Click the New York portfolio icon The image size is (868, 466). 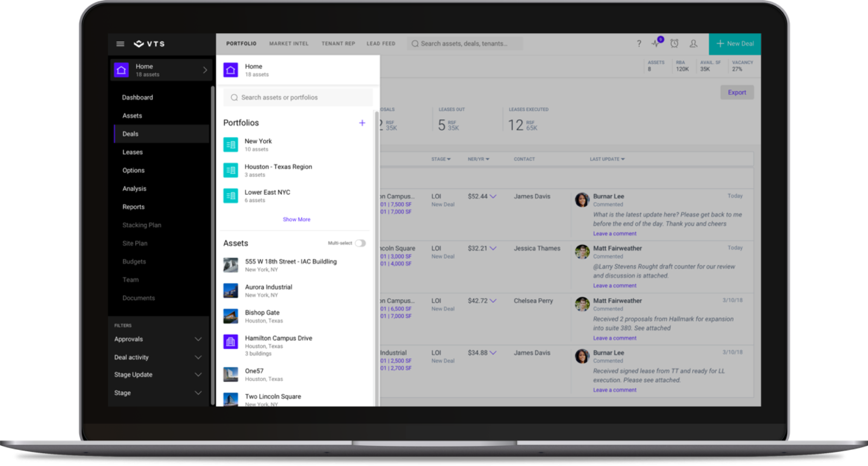tap(231, 145)
